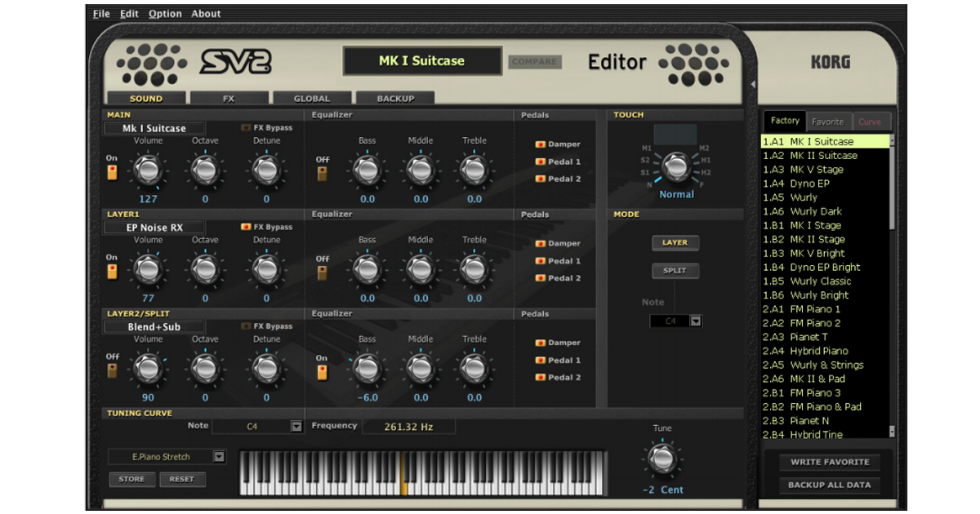980x514 pixels.
Task: Toggle the Main equalizer Off switch
Action: click(x=322, y=175)
